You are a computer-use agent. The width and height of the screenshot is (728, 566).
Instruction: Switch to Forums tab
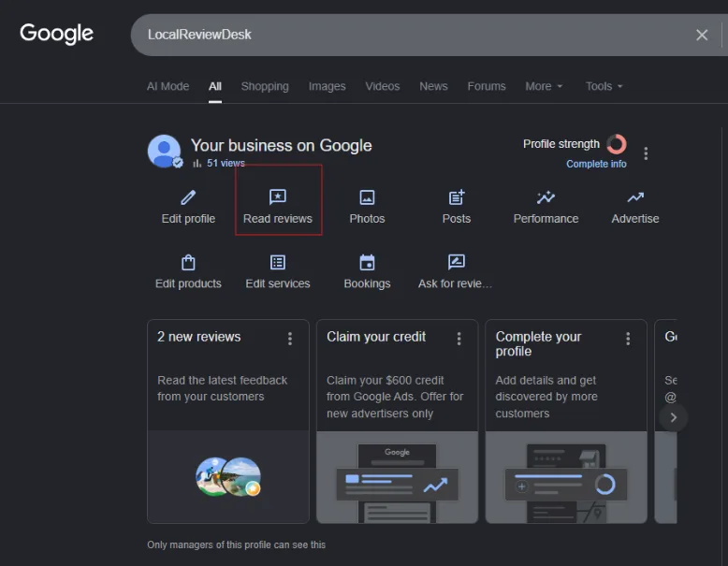[486, 86]
